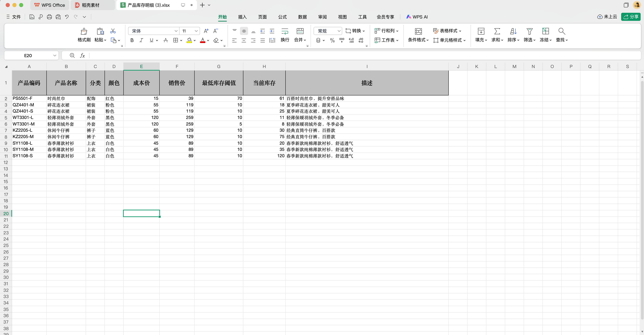This screenshot has width=644, height=335.
Task: Click the Format Painter (格式刷) icon
Action: coord(84,31)
